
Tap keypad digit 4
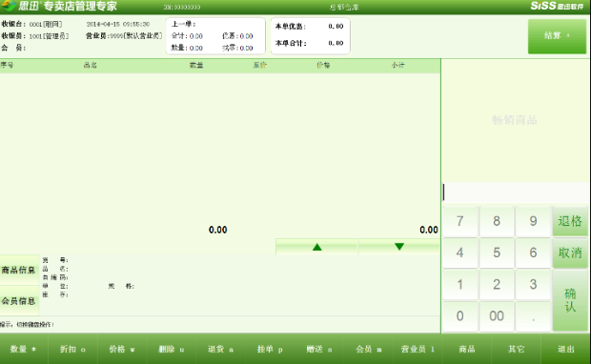[x=460, y=253]
